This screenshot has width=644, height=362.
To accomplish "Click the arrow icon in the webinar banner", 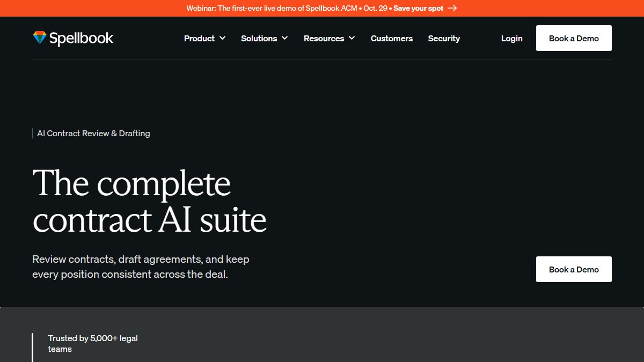I will (x=452, y=8).
